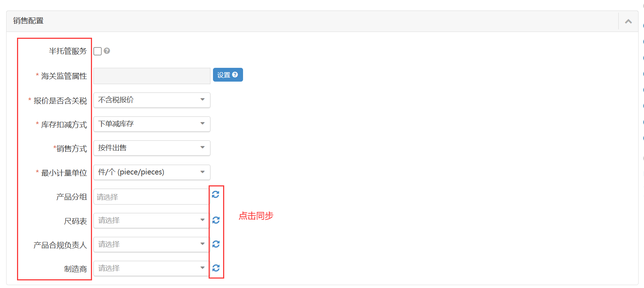
Task: Click the 销售配置 panel header title
Action: tap(28, 21)
